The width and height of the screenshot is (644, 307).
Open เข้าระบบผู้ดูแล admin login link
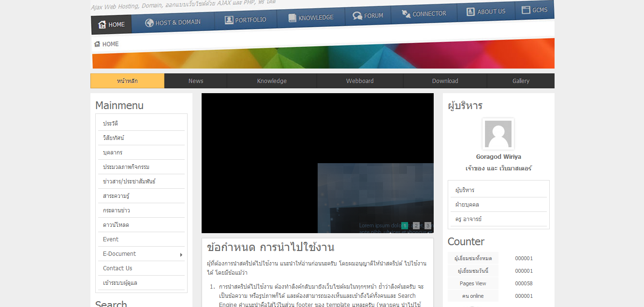(142, 283)
